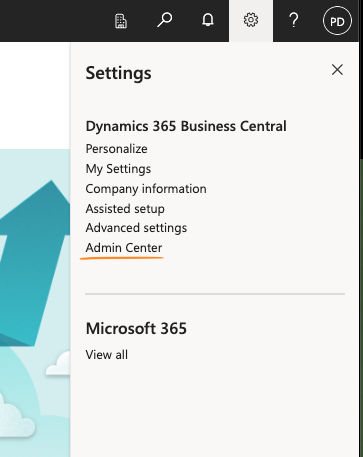Screen dimensions: 363x457
Task: Toggle the settings gear icon
Action: (251, 20)
